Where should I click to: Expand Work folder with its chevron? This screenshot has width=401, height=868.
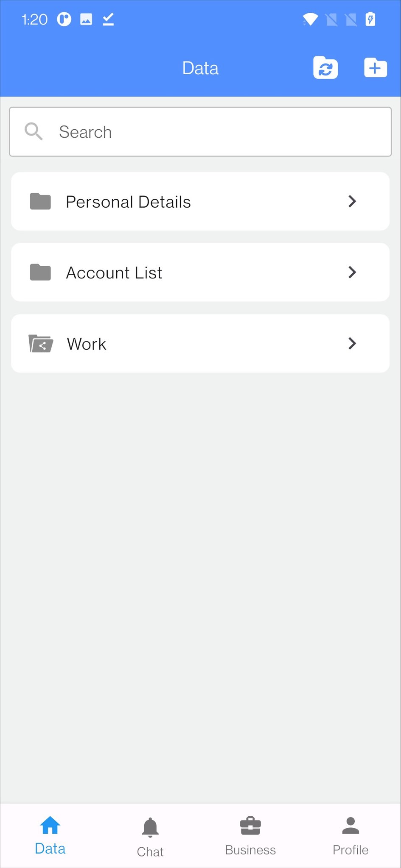tap(352, 343)
